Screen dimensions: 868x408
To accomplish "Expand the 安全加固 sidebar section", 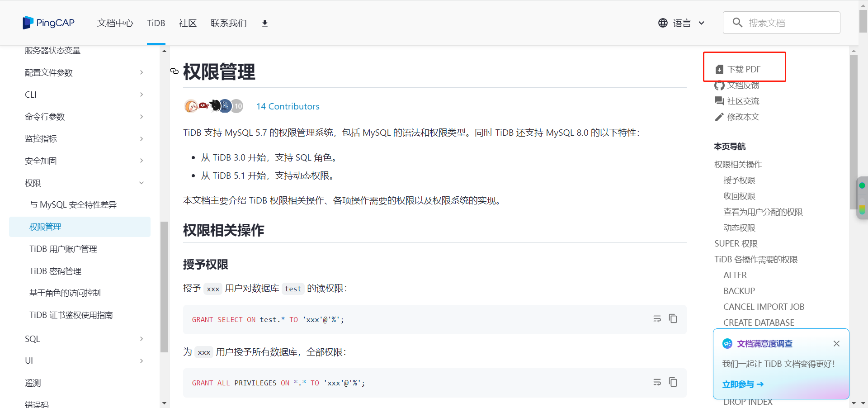I will (x=142, y=161).
